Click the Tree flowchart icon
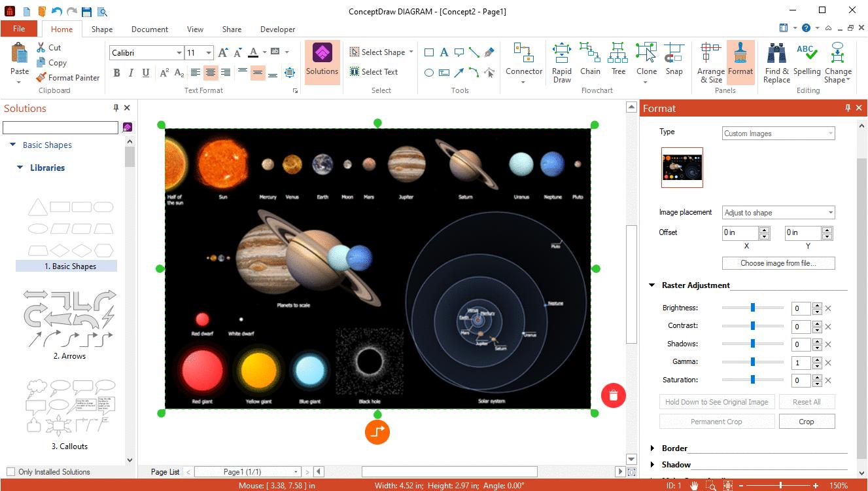The width and height of the screenshot is (868, 491). pyautogui.click(x=618, y=60)
